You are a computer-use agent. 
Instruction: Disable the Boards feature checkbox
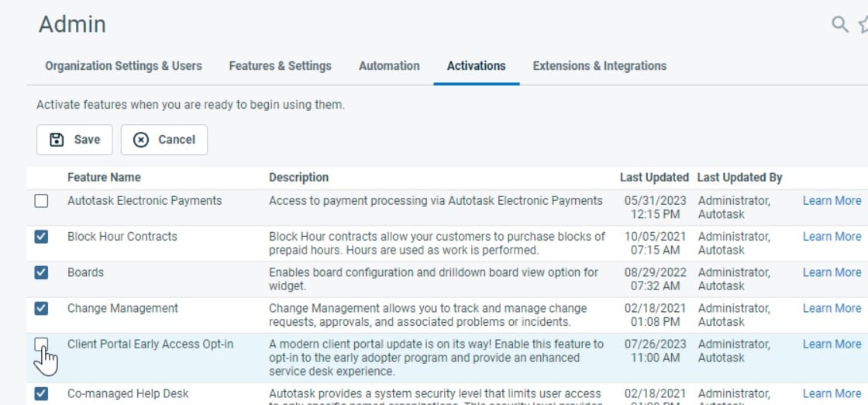pos(41,272)
